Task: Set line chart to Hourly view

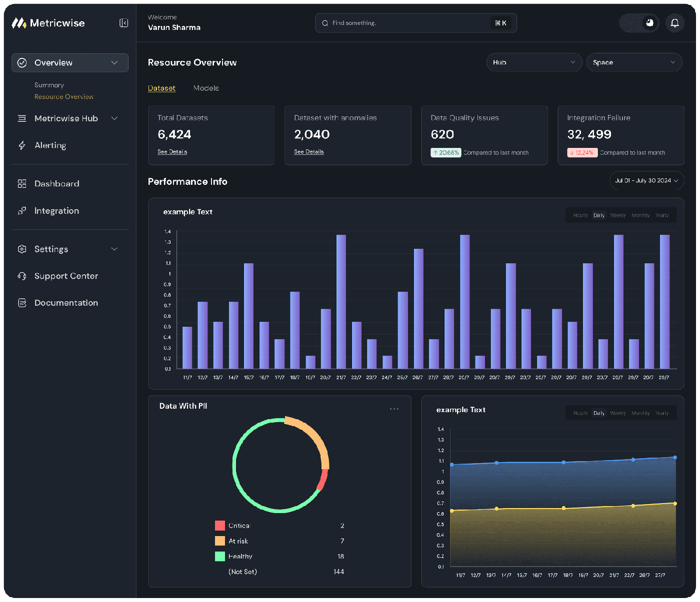Action: point(580,413)
